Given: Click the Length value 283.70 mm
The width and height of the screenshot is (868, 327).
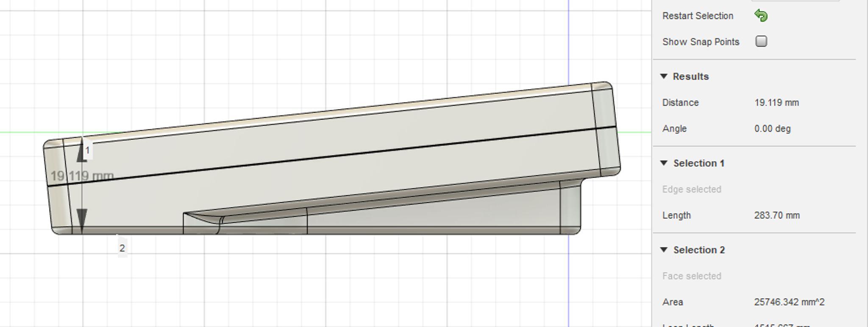Looking at the screenshot, I should pos(776,215).
